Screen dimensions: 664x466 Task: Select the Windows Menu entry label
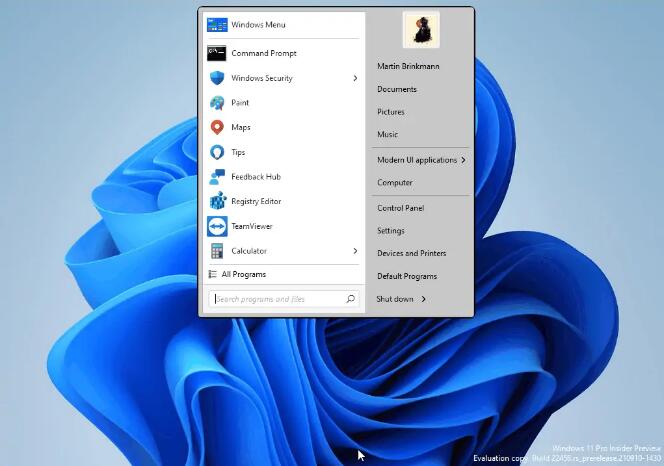[258, 25]
